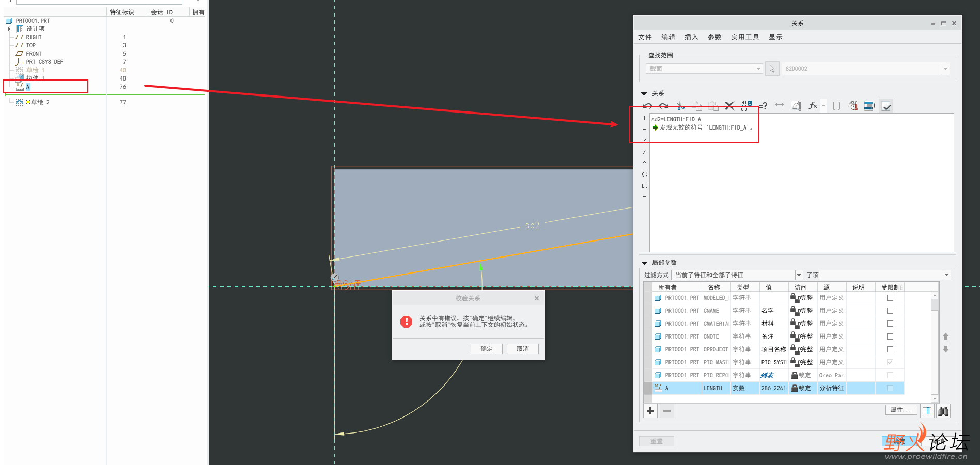Open the 实用工具 menu
Viewport: 980px width, 465px height.
(x=744, y=37)
